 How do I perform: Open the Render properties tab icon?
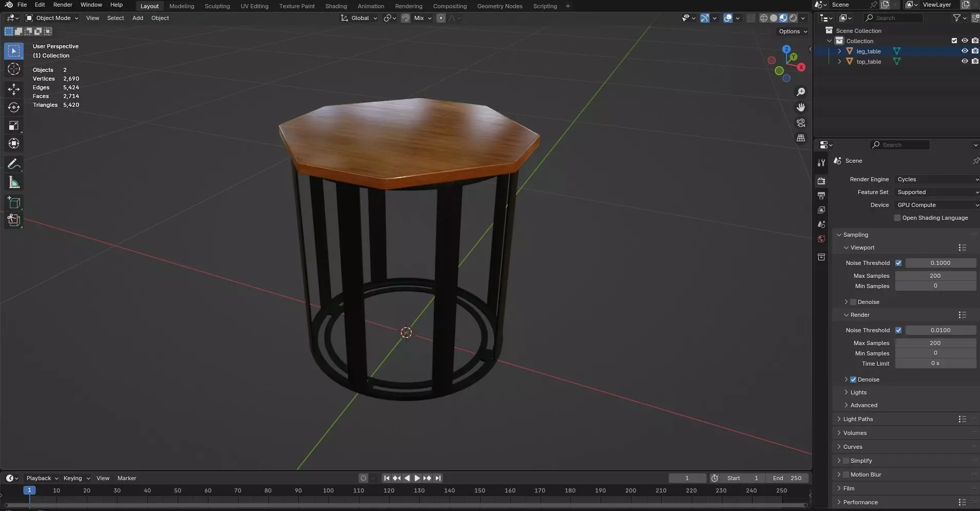coord(821,181)
